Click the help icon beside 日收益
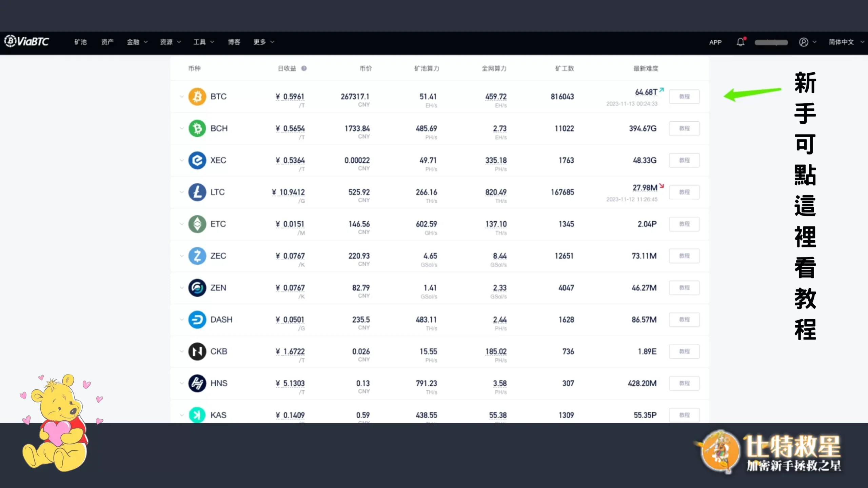Viewport: 868px width, 488px height. (304, 68)
